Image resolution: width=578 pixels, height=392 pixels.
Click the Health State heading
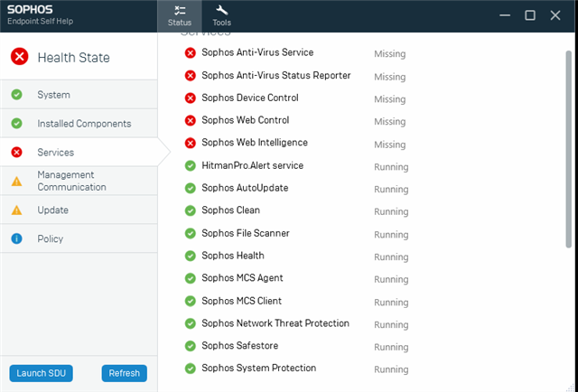click(73, 58)
